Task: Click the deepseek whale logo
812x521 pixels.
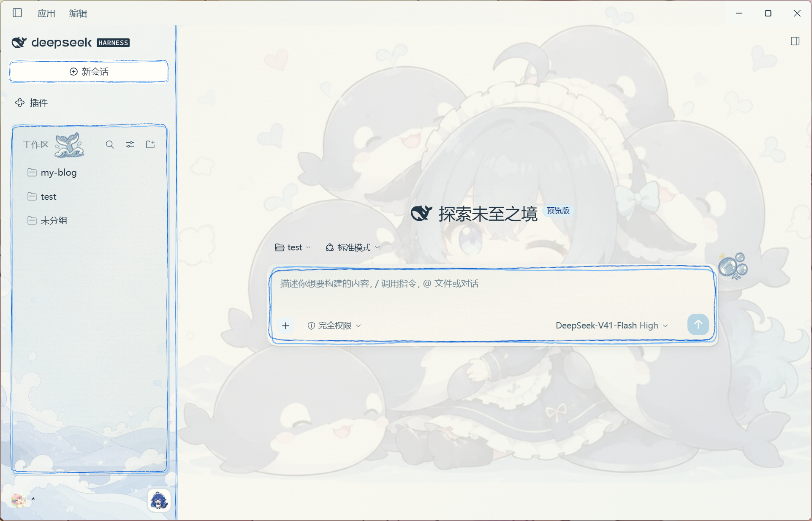Action: (x=19, y=42)
